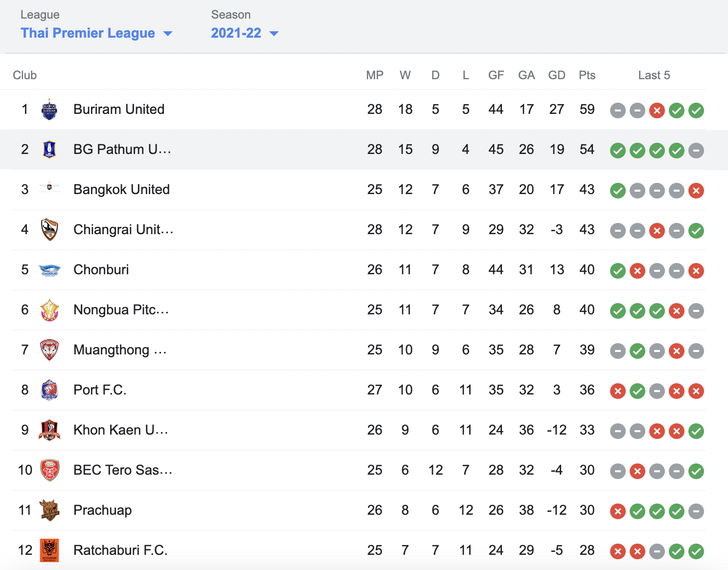Click the Port F.C. club logo
728x570 pixels.
pos(49,390)
